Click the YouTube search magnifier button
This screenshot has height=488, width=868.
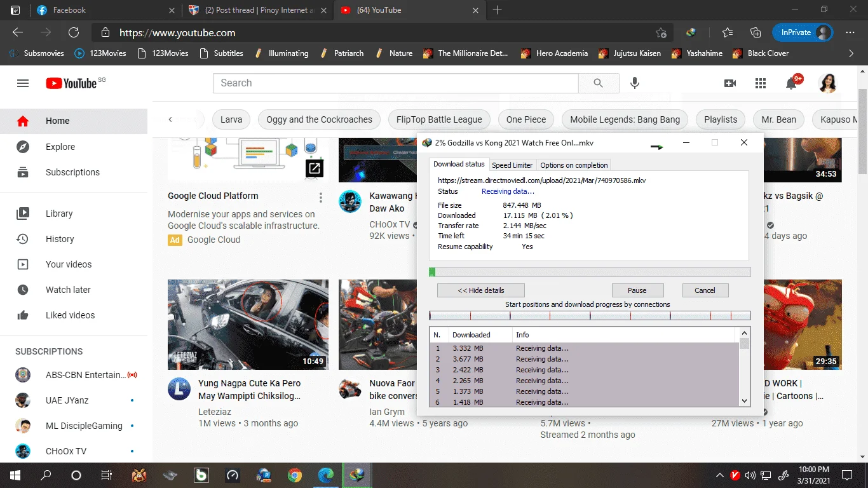(598, 83)
